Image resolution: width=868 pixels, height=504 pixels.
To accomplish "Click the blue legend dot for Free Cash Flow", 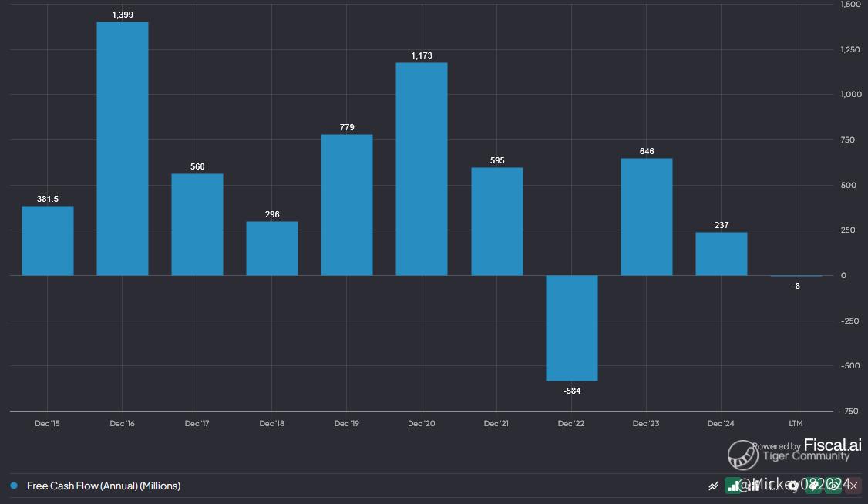I will point(14,486).
